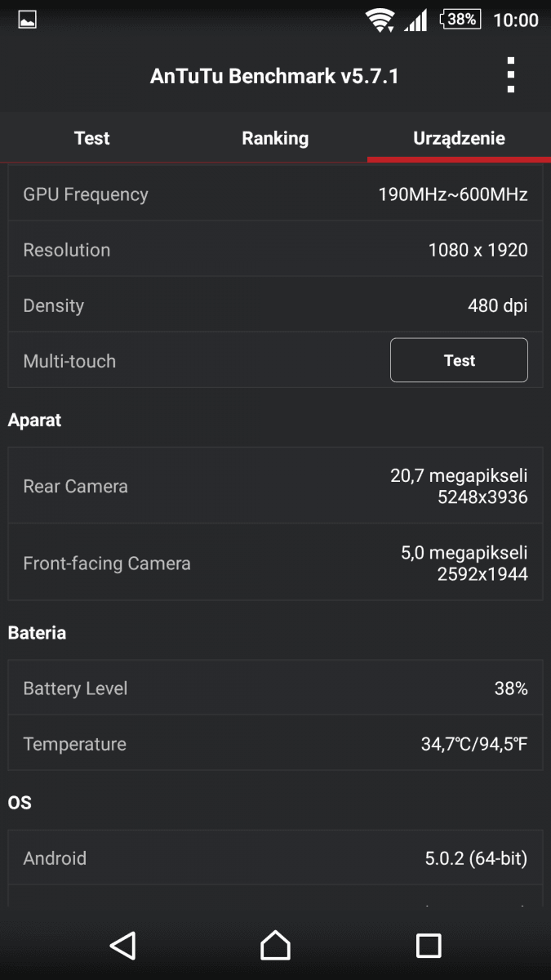Open the three-dot overflow menu

click(510, 75)
